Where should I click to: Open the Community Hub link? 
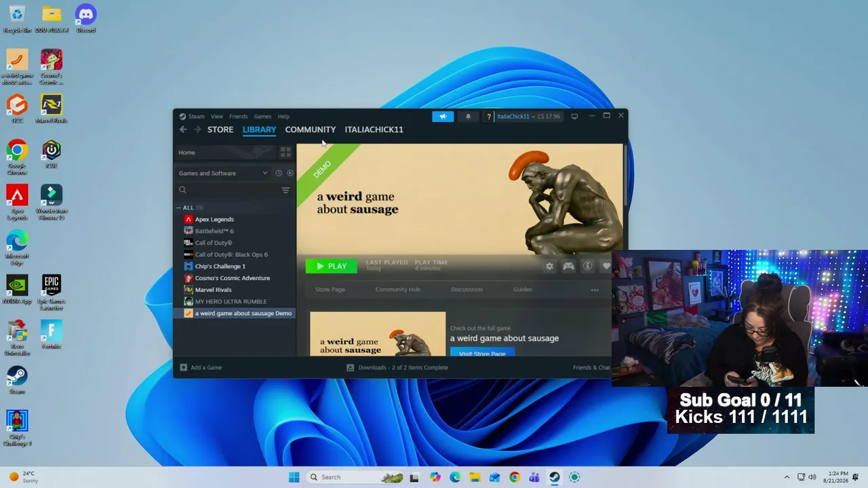pyautogui.click(x=398, y=290)
